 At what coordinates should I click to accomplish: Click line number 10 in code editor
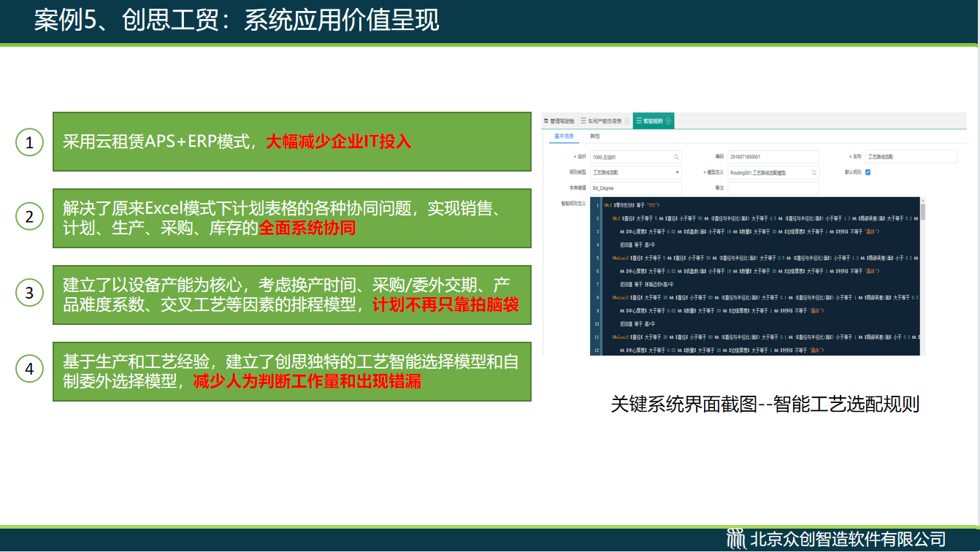pyautogui.click(x=597, y=323)
